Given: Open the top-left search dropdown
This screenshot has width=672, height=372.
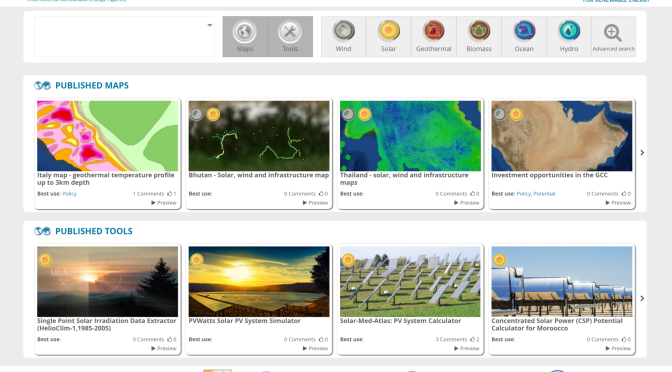Looking at the screenshot, I should [x=124, y=36].
